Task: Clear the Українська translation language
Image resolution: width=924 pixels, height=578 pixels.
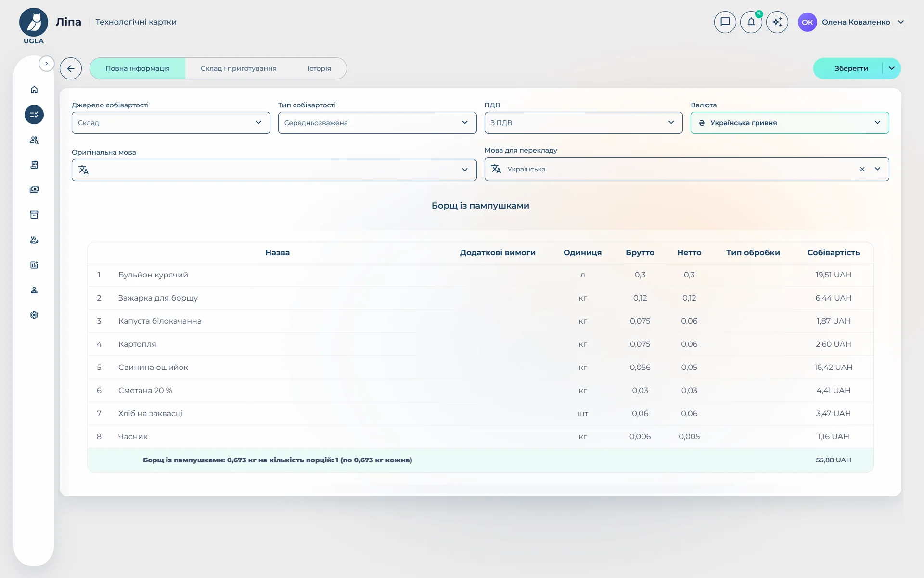Action: pos(862,169)
